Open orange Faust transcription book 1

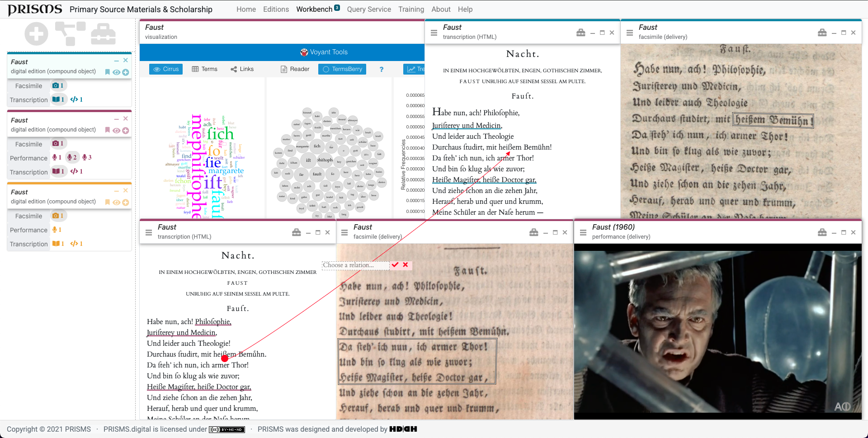pyautogui.click(x=58, y=244)
